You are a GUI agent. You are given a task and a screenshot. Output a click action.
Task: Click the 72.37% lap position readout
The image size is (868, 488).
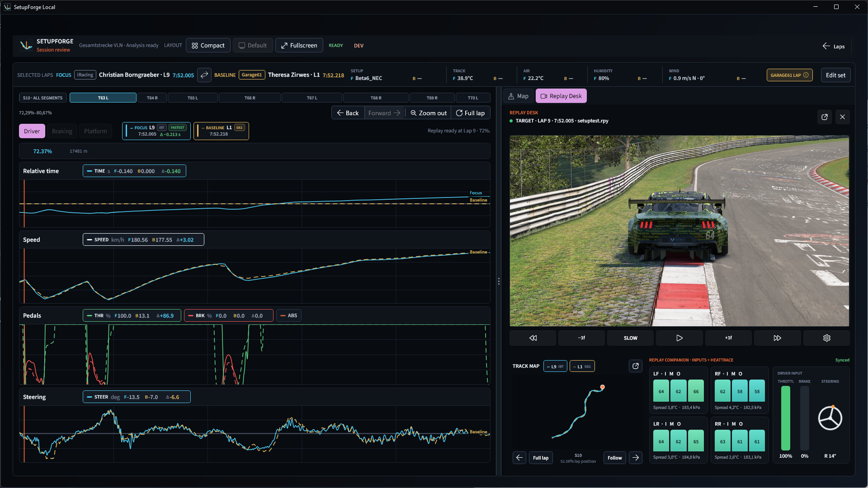[42, 151]
